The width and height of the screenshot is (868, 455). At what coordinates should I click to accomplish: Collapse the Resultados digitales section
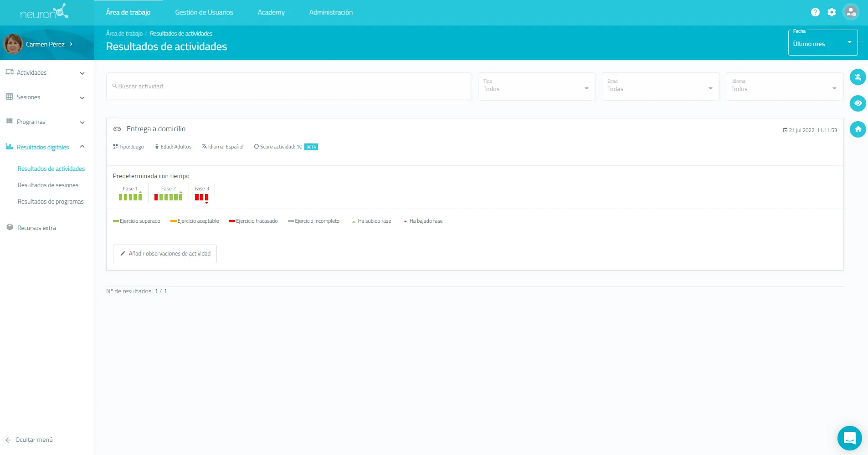pos(82,147)
